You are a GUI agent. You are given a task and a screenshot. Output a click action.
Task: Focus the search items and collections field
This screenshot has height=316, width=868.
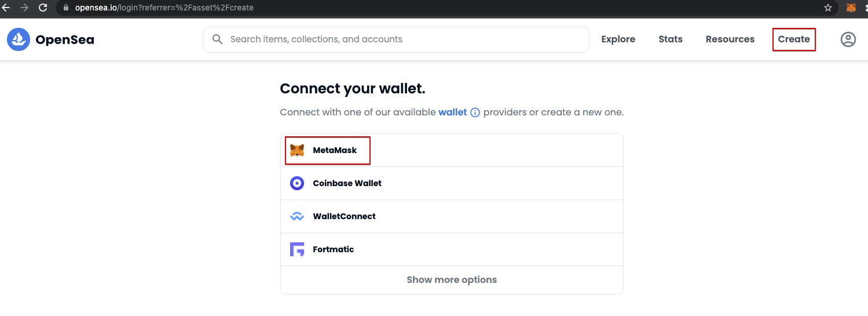[x=396, y=39]
